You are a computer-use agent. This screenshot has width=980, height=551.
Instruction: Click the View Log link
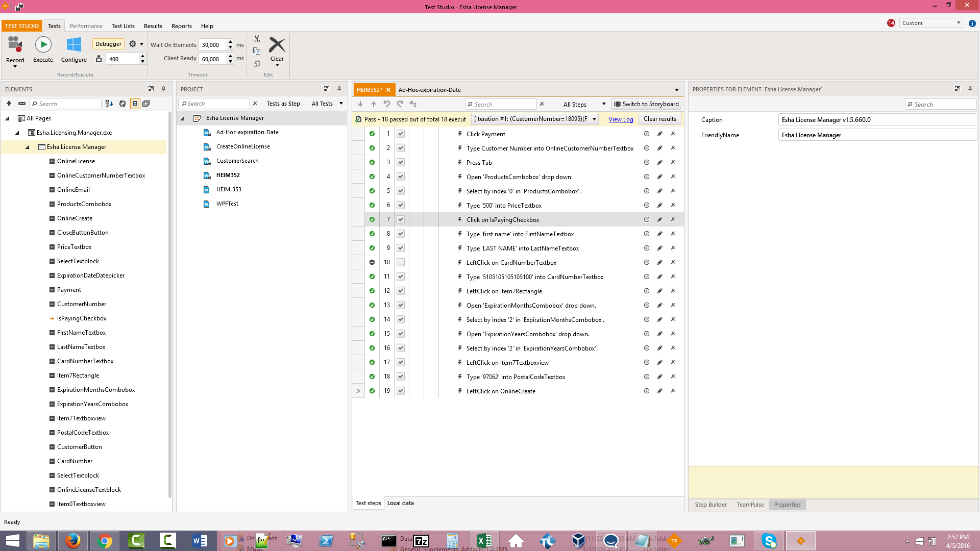tap(621, 119)
